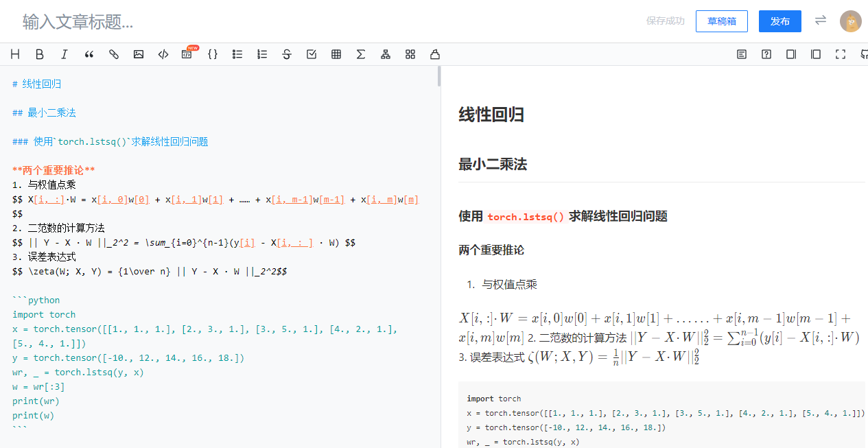This screenshot has width=868, height=448.
Task: Click the '3. 误差表达式' editor line
Action: 44,257
